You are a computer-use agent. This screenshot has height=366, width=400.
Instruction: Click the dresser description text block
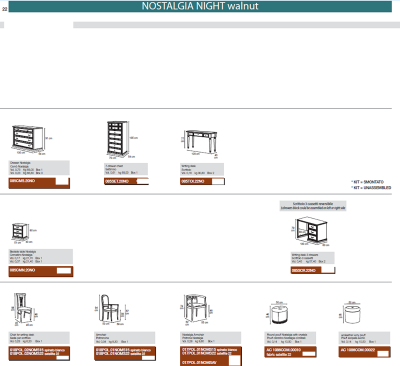(39, 168)
